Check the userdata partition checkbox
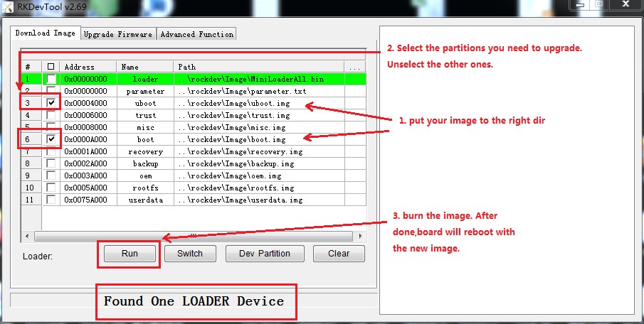644x324 pixels. point(51,200)
